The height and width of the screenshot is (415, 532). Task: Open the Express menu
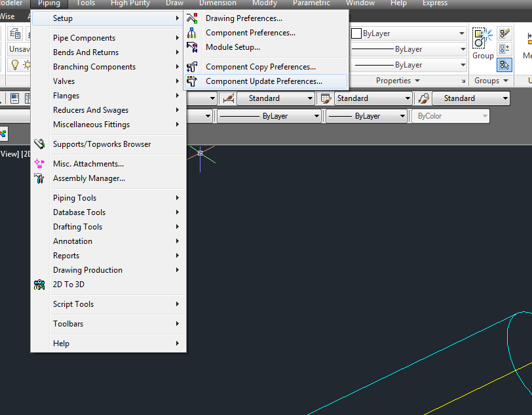click(434, 3)
